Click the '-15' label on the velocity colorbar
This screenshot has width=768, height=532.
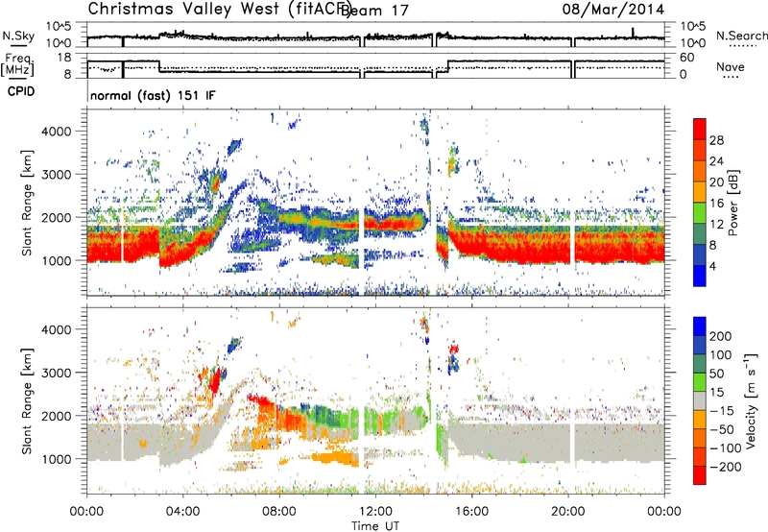(721, 411)
